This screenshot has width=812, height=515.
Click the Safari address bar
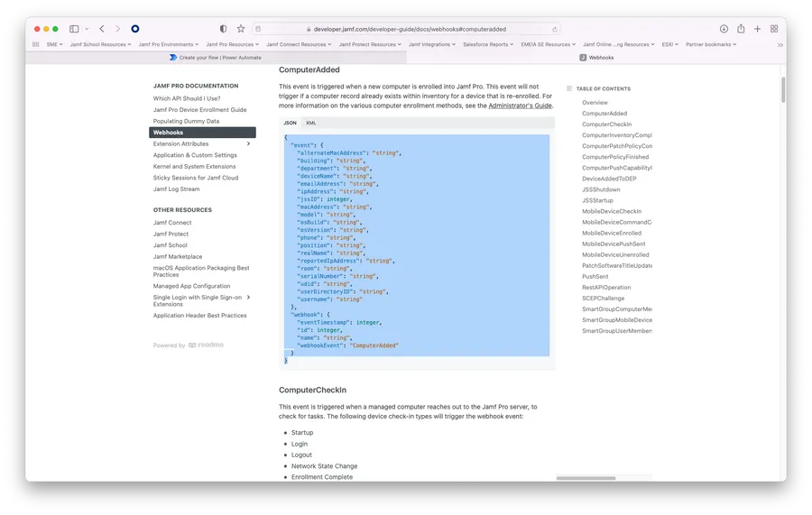(406, 29)
